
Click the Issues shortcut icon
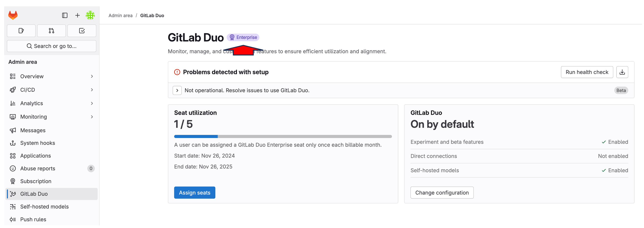pyautogui.click(x=21, y=31)
